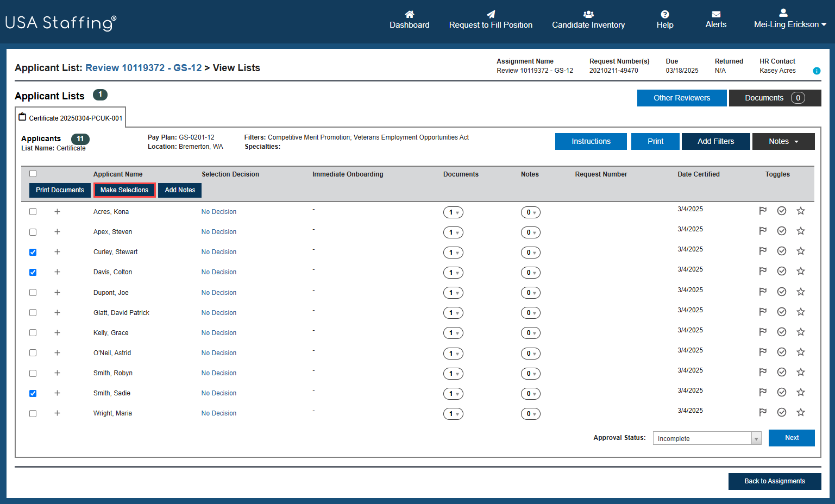The width and height of the screenshot is (835, 504).
Task: Open the Documents 0 button
Action: click(775, 98)
